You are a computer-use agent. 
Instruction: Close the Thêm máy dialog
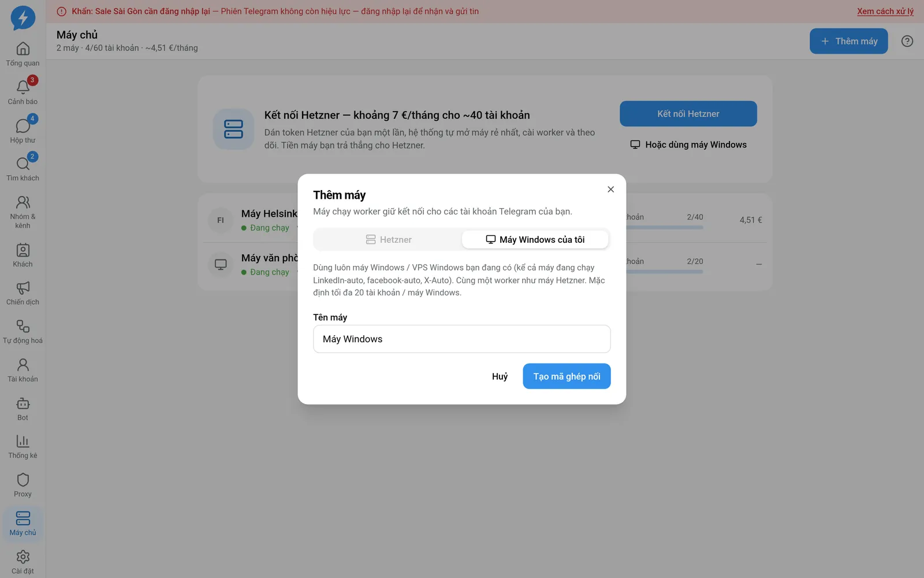610,190
